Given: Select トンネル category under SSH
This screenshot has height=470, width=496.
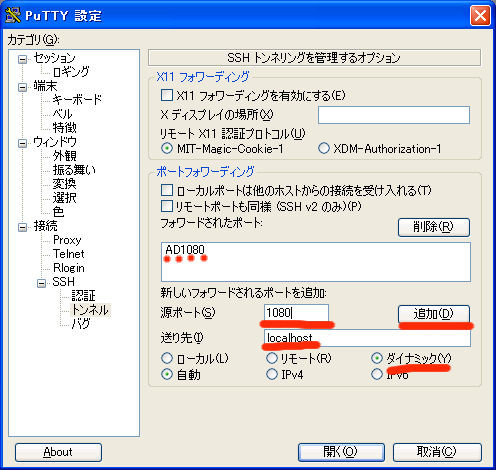Looking at the screenshot, I should click(x=90, y=310).
